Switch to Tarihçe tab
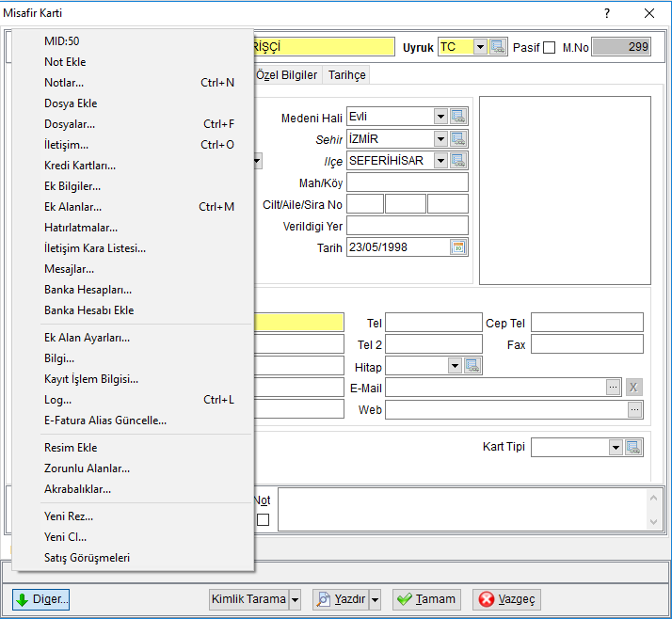The image size is (672, 619). [346, 75]
